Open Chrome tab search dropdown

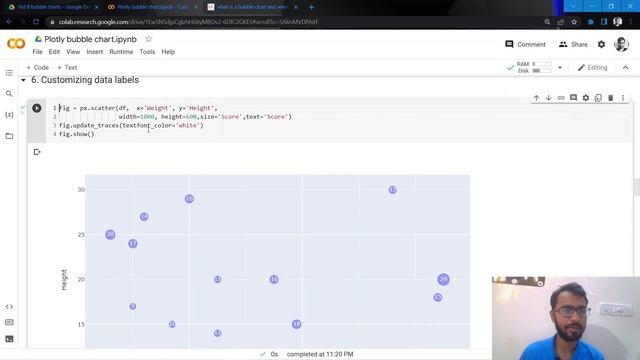[x=573, y=6]
